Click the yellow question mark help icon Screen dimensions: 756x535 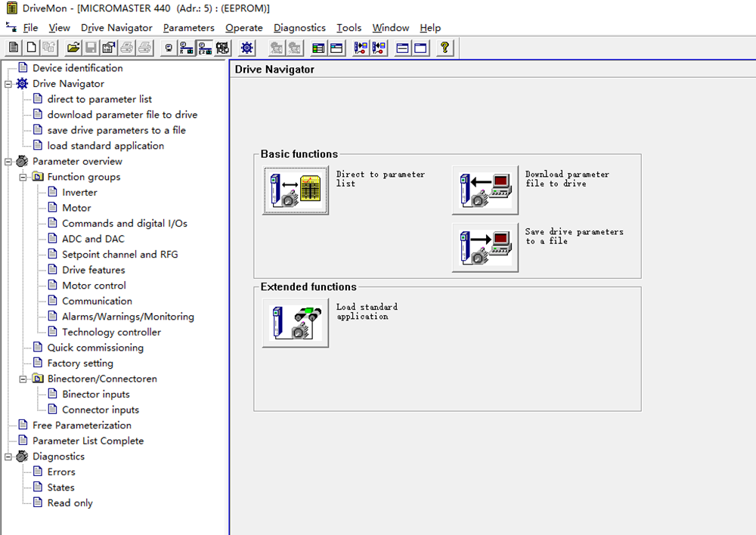(x=445, y=48)
